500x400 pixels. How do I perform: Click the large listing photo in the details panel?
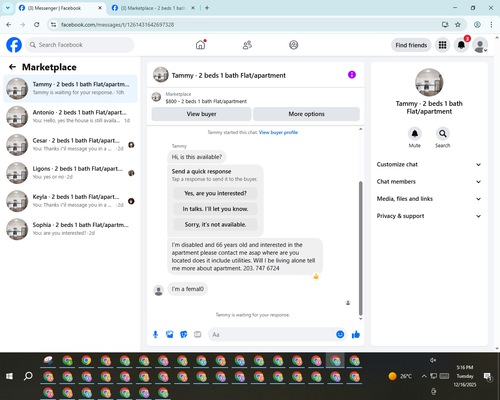click(429, 82)
